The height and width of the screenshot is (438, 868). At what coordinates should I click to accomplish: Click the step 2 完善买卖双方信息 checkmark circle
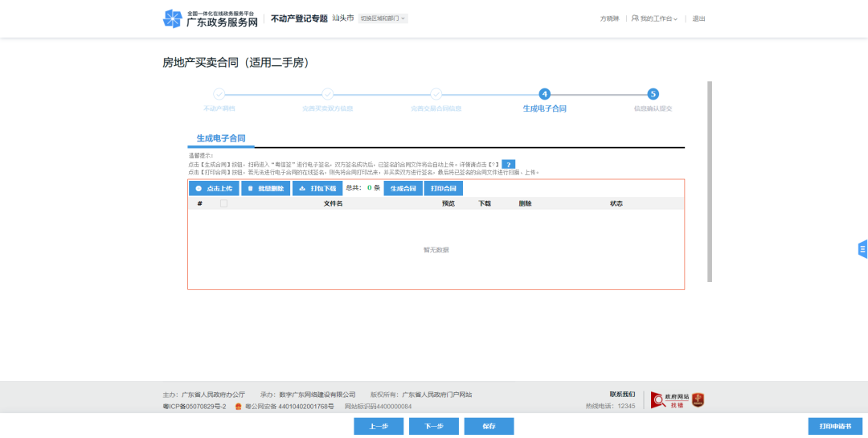(328, 94)
